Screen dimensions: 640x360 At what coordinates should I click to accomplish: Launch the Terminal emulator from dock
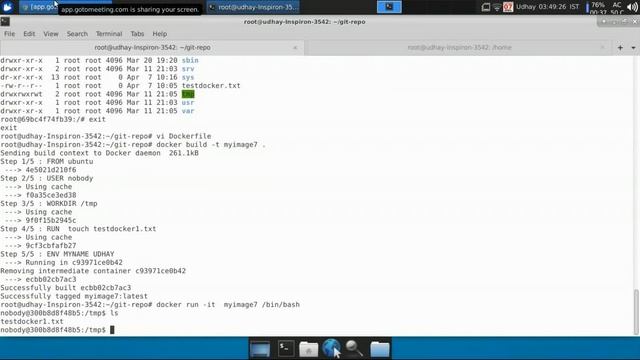tap(286, 349)
